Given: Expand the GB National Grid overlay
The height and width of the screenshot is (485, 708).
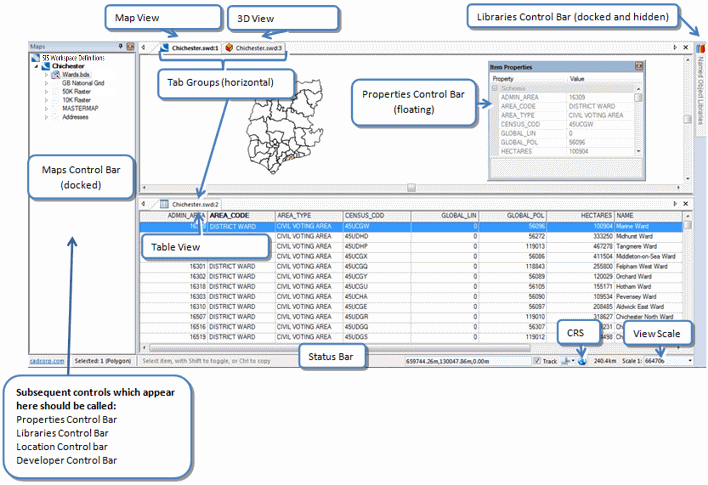Looking at the screenshot, I should (46, 83).
